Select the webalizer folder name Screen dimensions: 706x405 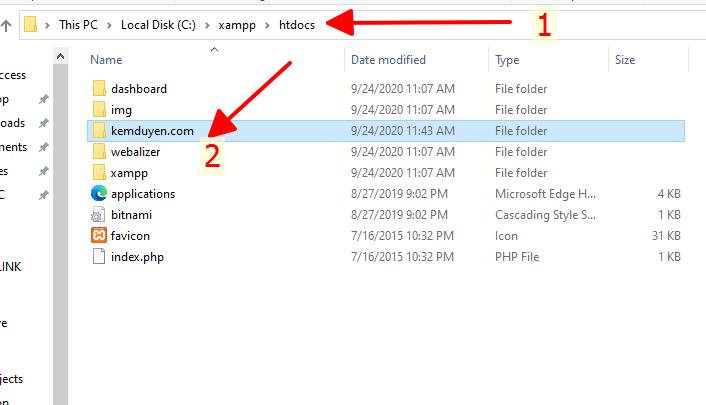135,152
